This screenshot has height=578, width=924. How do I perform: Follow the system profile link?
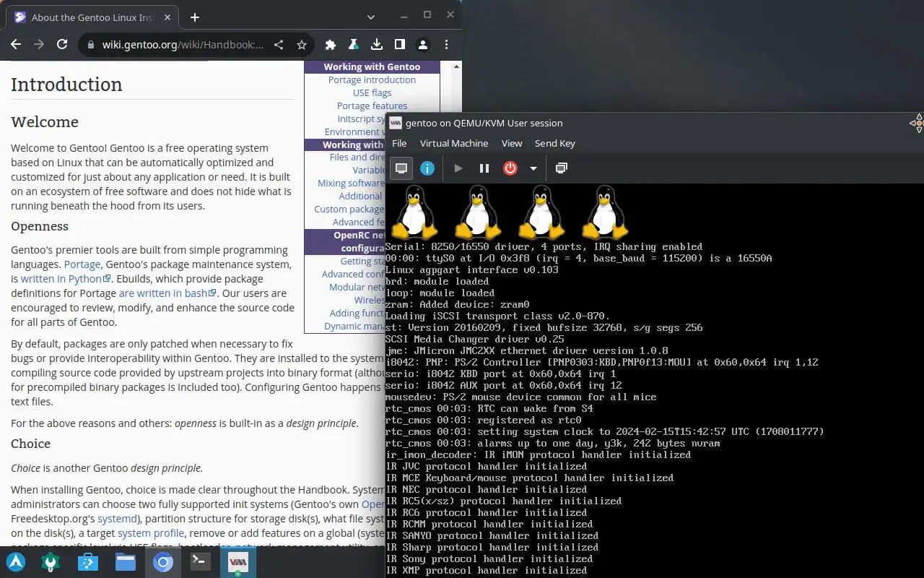coord(152,533)
